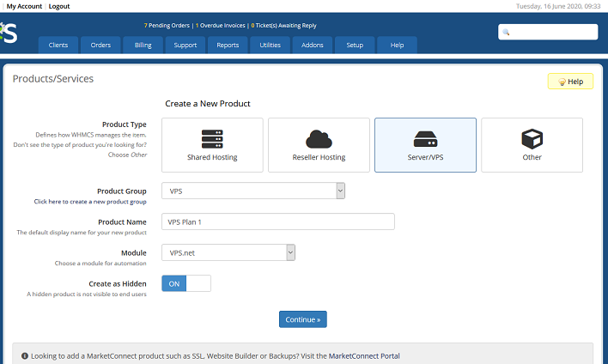Open the Orders menu tab
The width and height of the screenshot is (608, 364).
100,45
